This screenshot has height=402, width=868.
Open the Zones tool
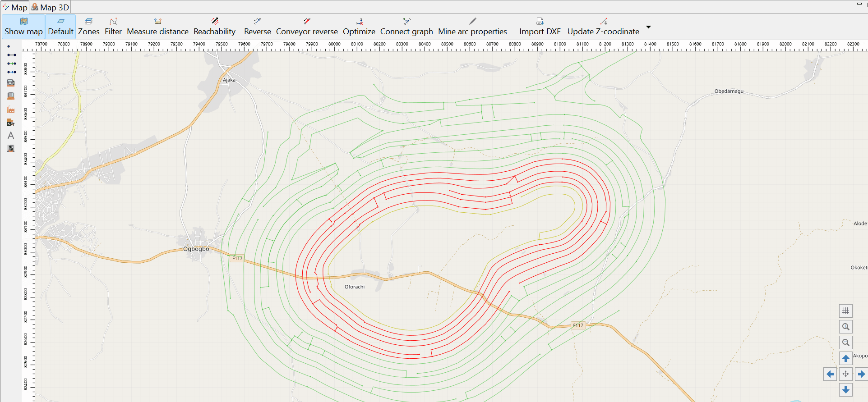[89, 27]
